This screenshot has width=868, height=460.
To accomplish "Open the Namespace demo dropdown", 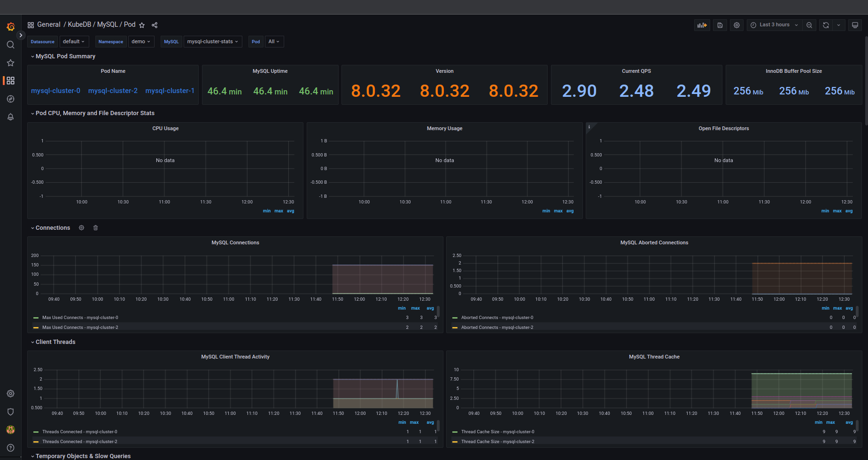I will [141, 41].
